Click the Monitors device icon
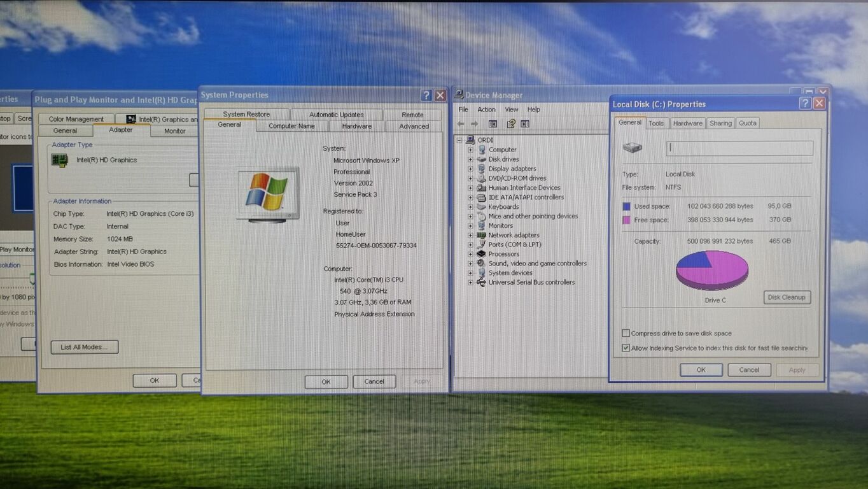This screenshot has width=868, height=489. click(x=482, y=225)
